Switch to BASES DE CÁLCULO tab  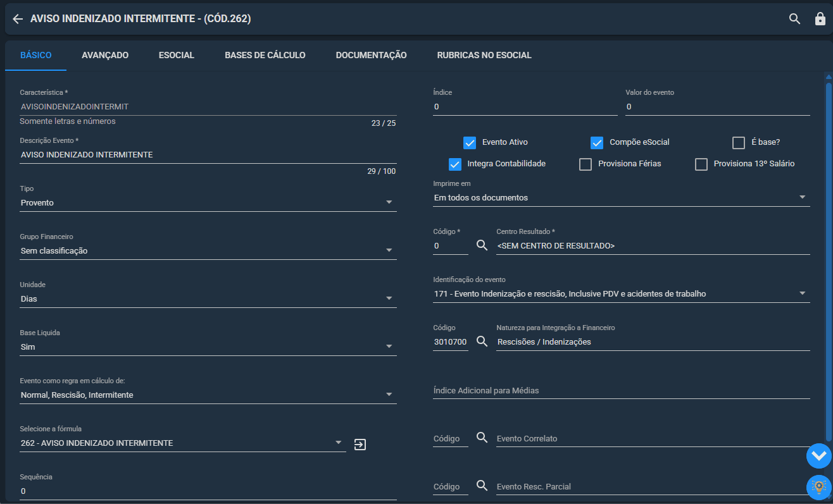coord(265,55)
